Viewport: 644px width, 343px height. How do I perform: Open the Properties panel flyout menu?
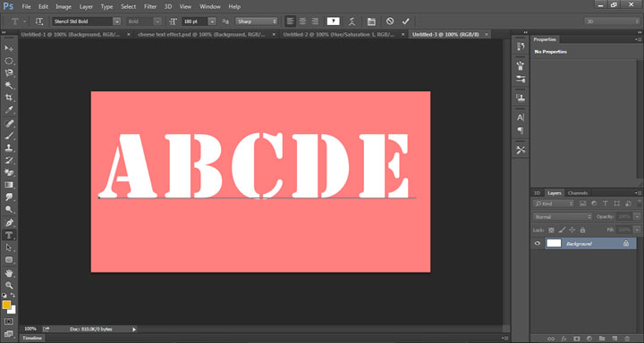(x=638, y=39)
